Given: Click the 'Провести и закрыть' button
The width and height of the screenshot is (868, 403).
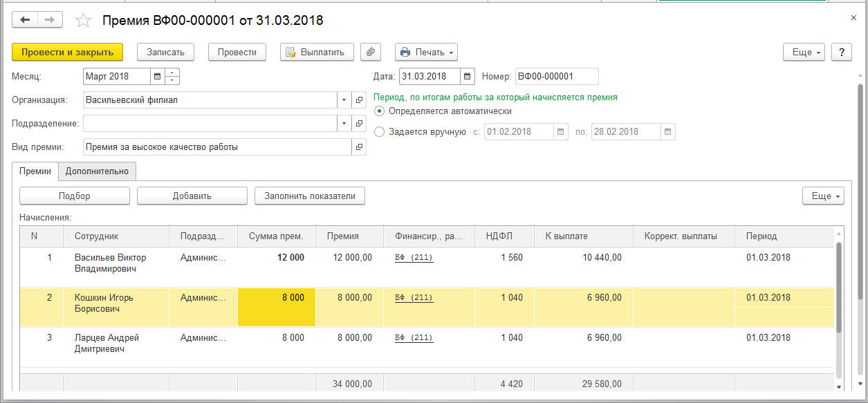Looking at the screenshot, I should pos(67,52).
